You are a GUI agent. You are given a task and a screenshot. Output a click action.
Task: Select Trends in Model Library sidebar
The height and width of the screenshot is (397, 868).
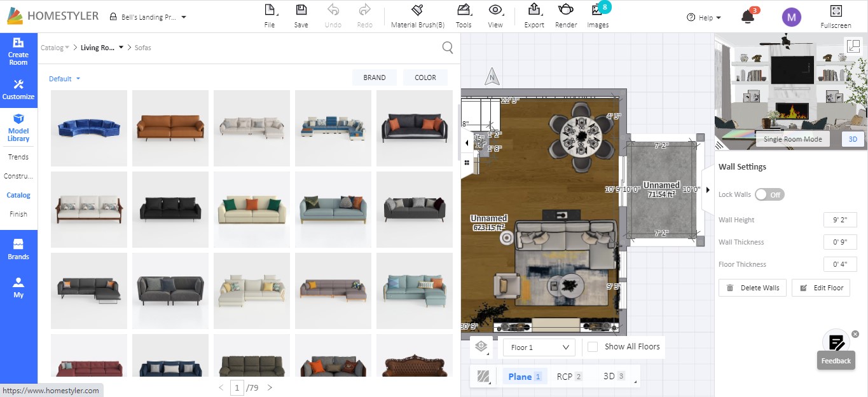point(18,157)
